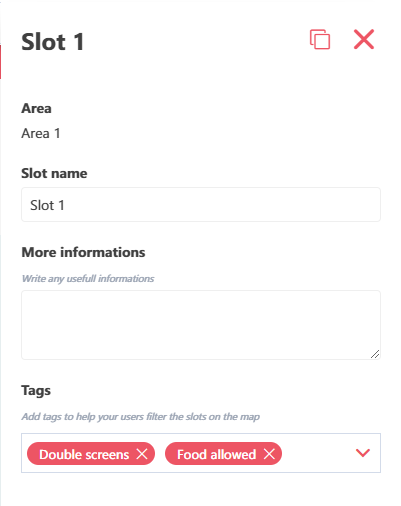Image resolution: width=401 pixels, height=506 pixels.
Task: Click the Slot name label
Action: pos(54,173)
